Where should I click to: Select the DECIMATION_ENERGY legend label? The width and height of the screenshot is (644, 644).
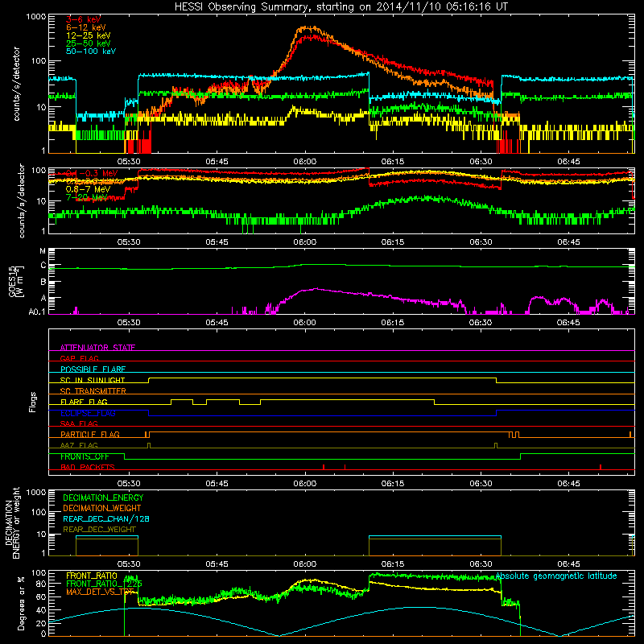[103, 497]
